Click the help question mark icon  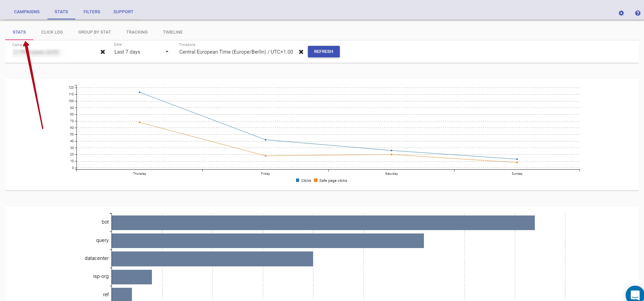pyautogui.click(x=638, y=13)
